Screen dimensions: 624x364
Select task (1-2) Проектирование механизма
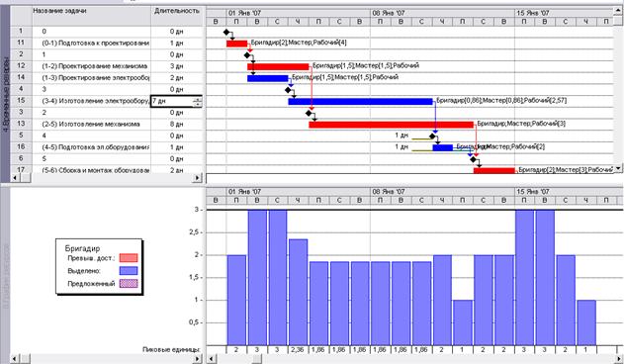[95, 66]
